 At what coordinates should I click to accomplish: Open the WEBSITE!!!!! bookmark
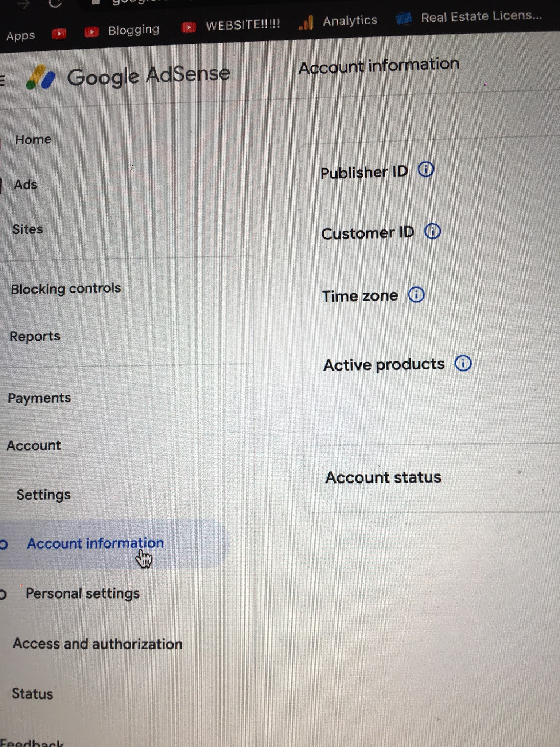pyautogui.click(x=231, y=26)
